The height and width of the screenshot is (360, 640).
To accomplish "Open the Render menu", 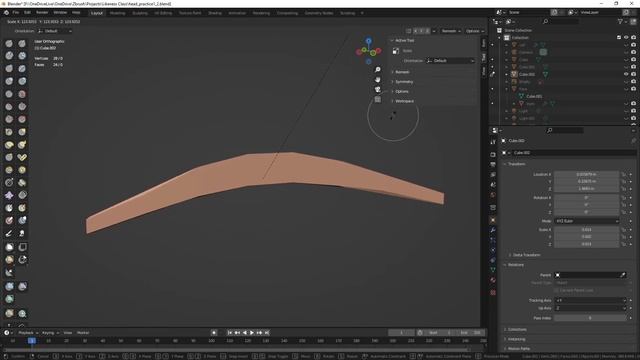I will point(42,13).
